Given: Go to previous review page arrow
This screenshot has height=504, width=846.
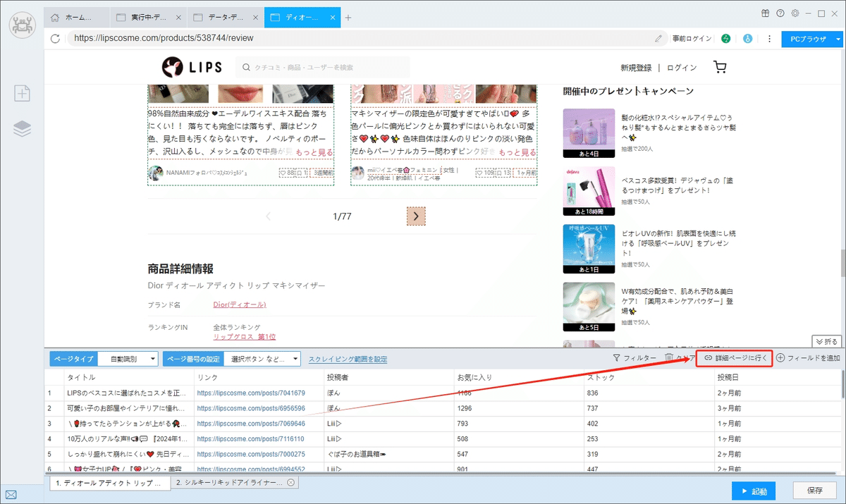Looking at the screenshot, I should click(x=268, y=216).
